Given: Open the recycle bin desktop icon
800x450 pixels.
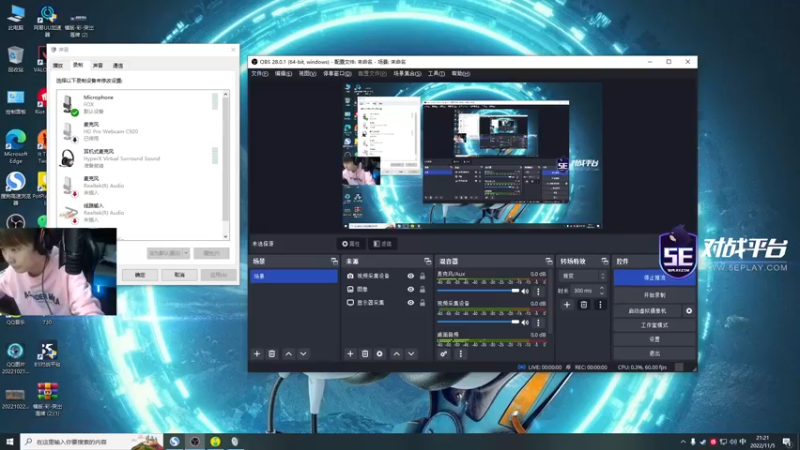Looking at the screenshot, I should tap(16, 59).
